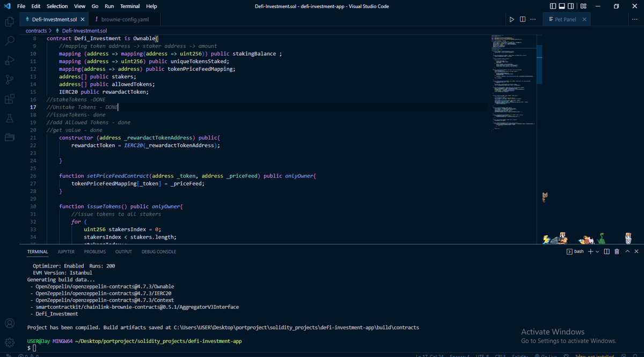Viewport: 644px width, 357px height.
Task: Open the View menu
Action: (x=79, y=6)
